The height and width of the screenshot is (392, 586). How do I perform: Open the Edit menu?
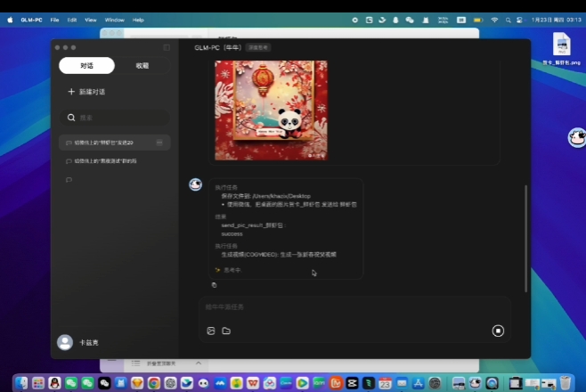[x=72, y=20]
